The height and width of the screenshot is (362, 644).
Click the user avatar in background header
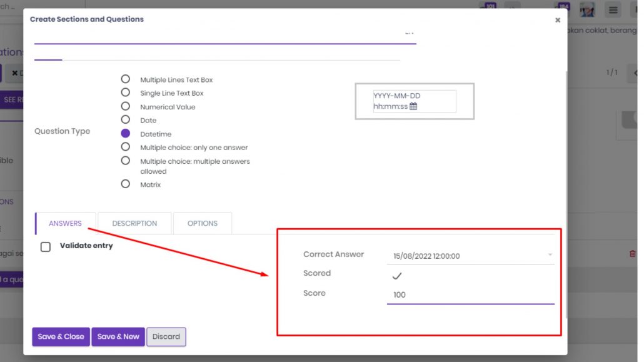pyautogui.click(x=587, y=9)
